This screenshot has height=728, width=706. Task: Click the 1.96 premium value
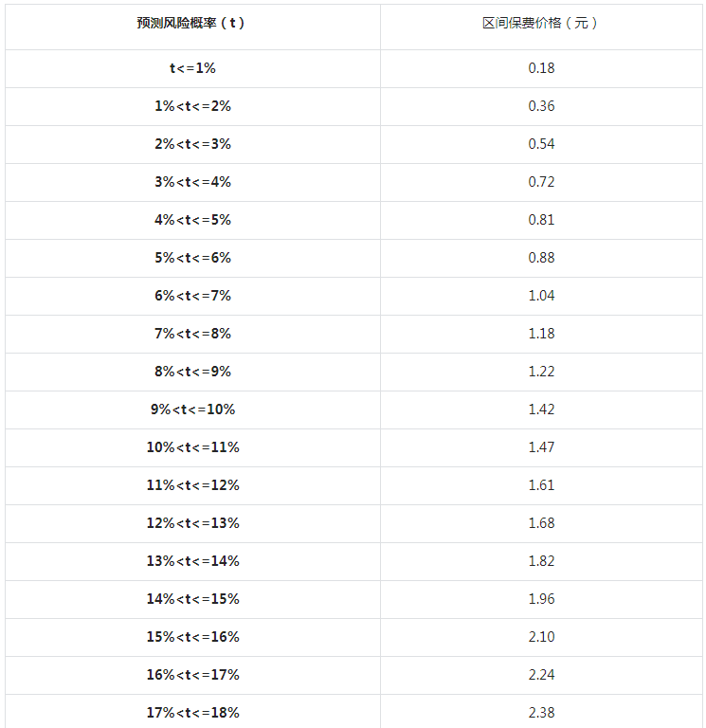tap(541, 599)
